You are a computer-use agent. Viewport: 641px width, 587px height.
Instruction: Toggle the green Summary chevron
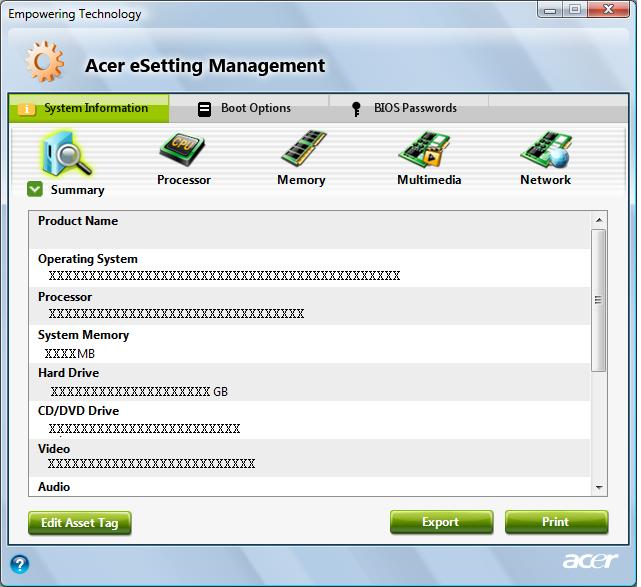35,189
